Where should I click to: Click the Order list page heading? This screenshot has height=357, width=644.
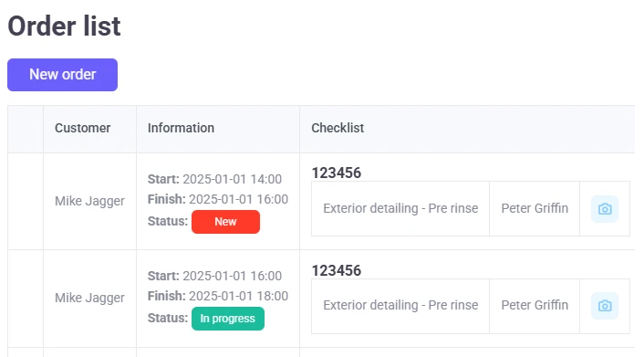(64, 26)
